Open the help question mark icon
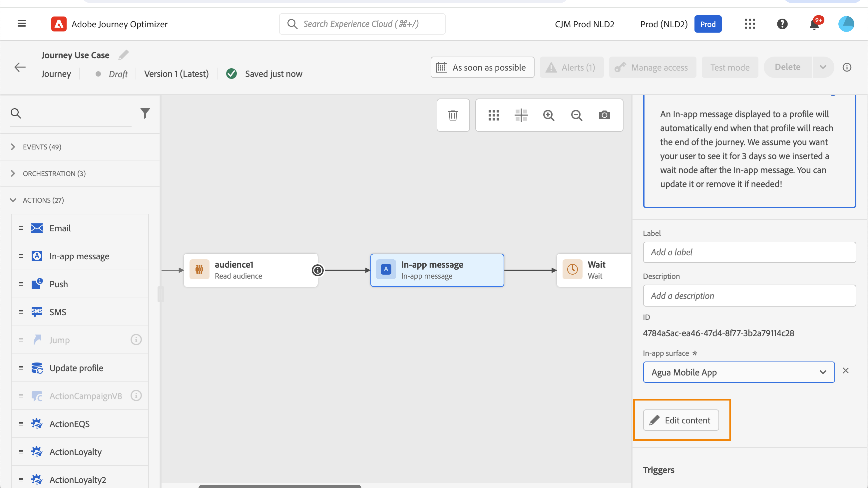 [782, 24]
